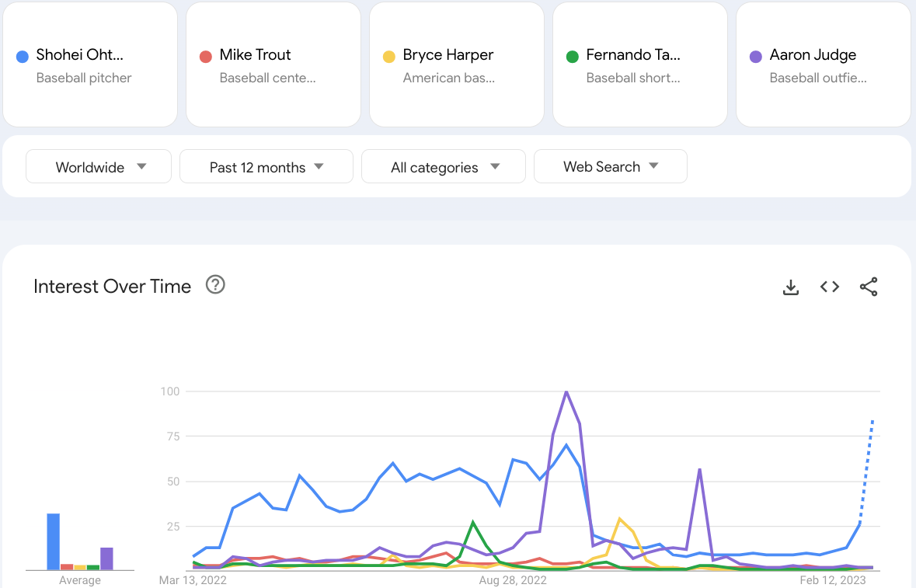Click the '50' y-axis label

click(x=173, y=482)
